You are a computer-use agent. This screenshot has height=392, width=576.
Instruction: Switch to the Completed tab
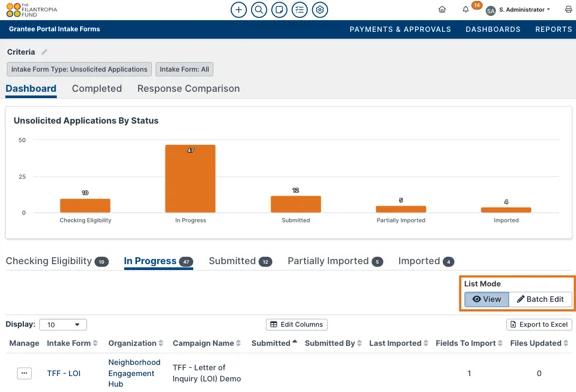[x=97, y=89]
